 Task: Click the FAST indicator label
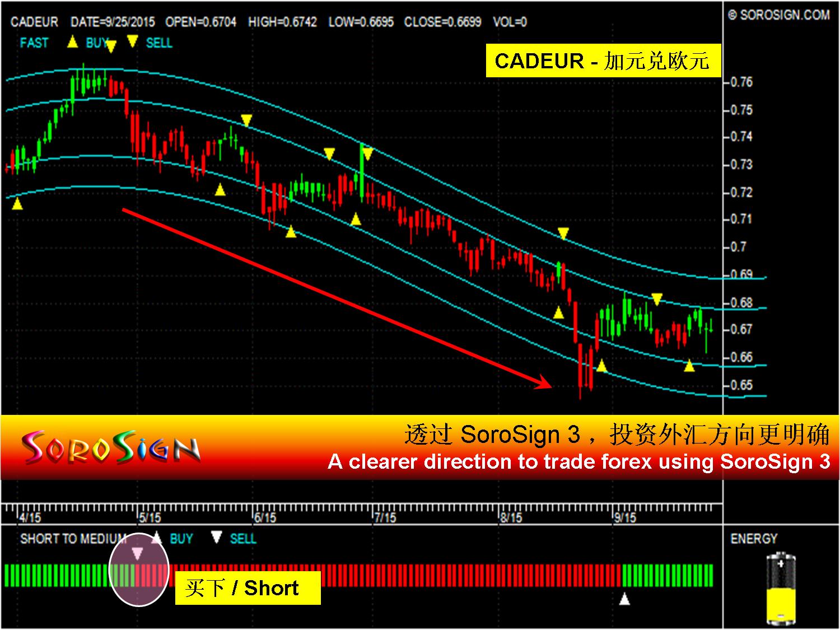[34, 43]
